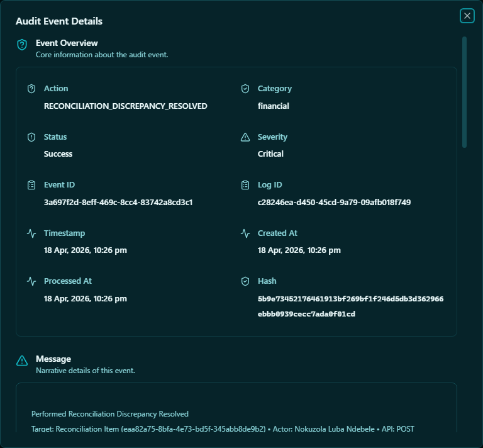This screenshot has width=483, height=448.
Task: Click the shield check icon beside Category
Action: (245, 89)
